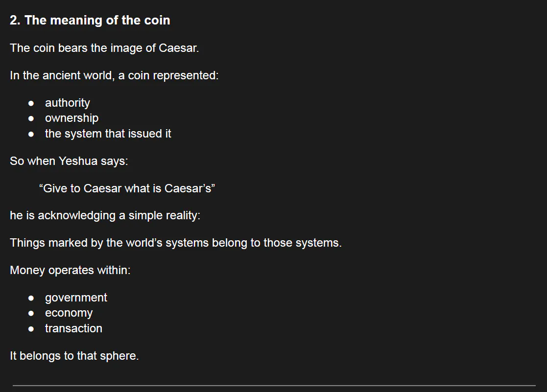Screen dimensions: 547x392
Task: Select the "transaction" list item
Action: pyautogui.click(x=73, y=328)
